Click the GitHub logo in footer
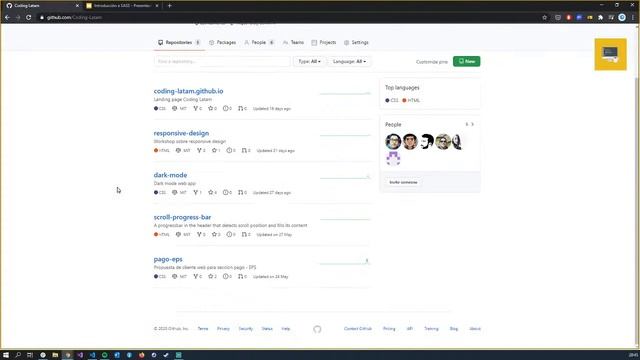 pyautogui.click(x=317, y=329)
